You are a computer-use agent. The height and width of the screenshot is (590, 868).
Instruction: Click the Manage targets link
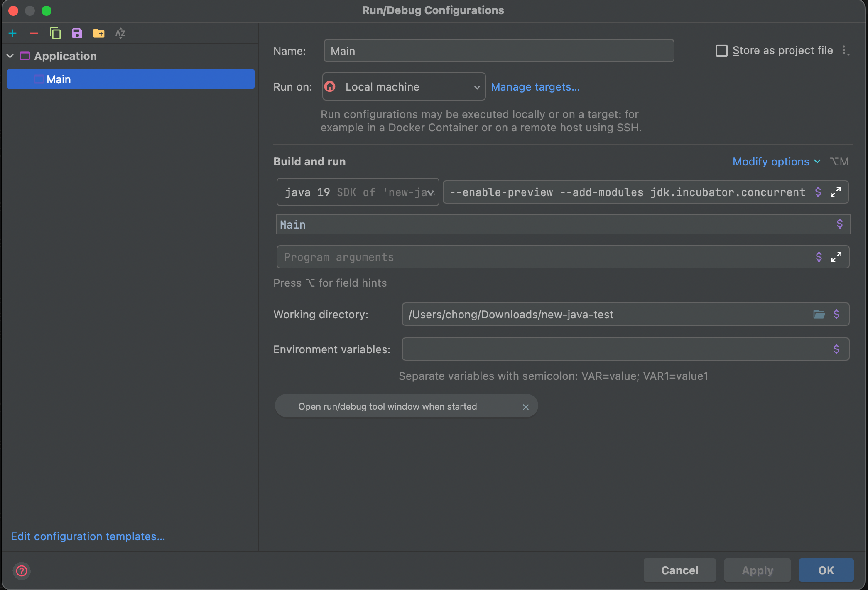[x=535, y=87]
